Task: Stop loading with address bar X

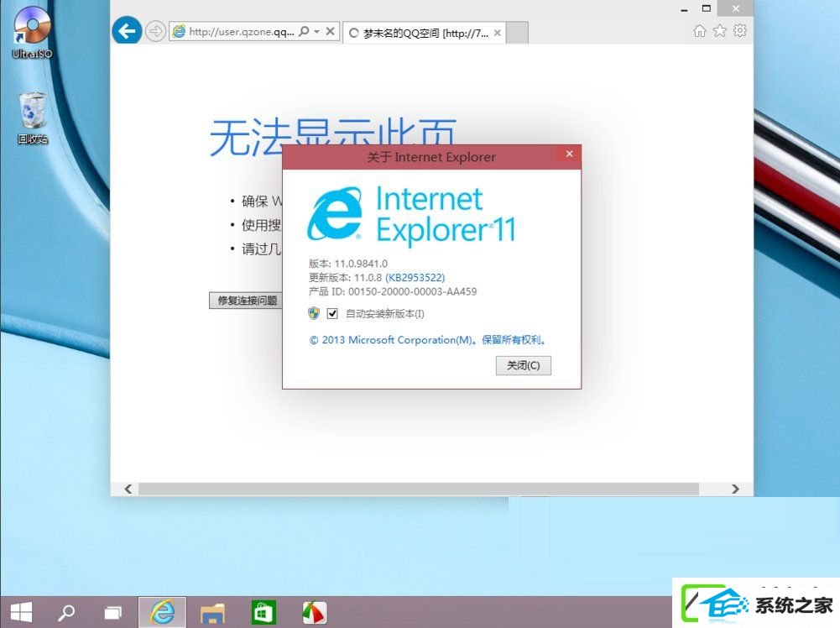Action: (x=331, y=31)
